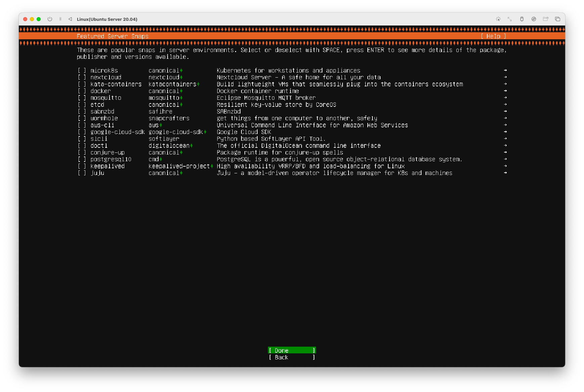
Task: Toggle the postgresql10 checkbox
Action: [82, 159]
